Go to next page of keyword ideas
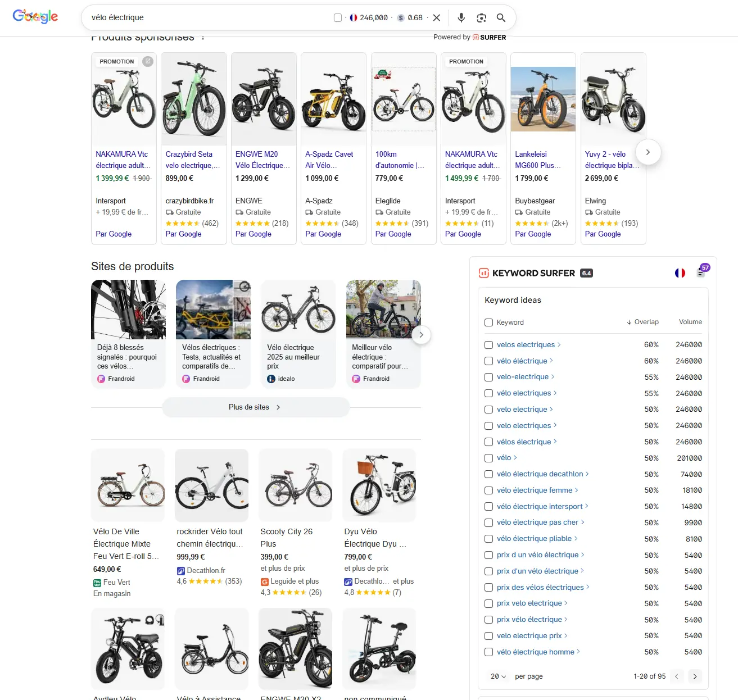738x700 pixels. tap(695, 676)
